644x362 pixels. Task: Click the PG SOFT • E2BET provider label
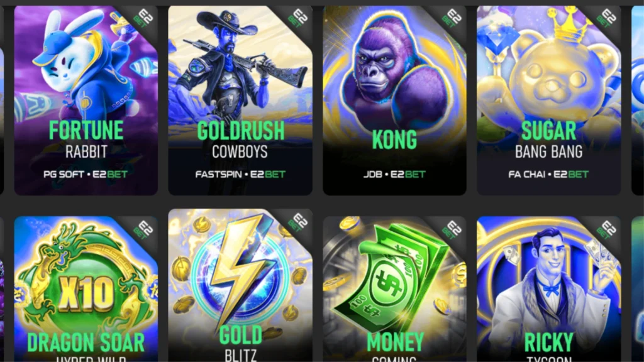click(x=86, y=175)
